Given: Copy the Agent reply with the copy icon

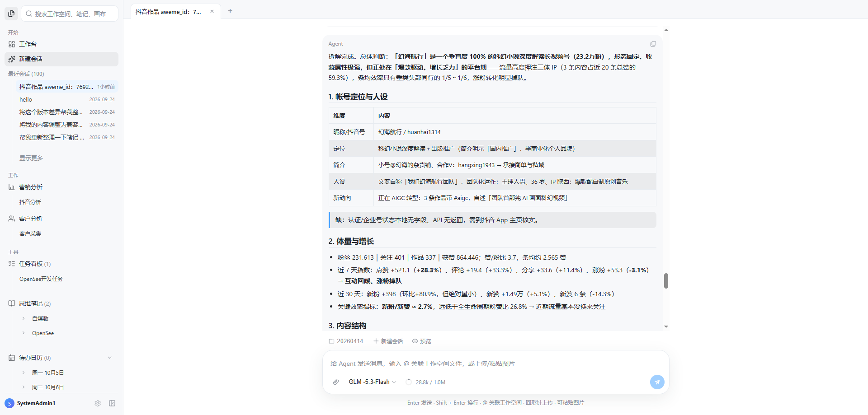Looking at the screenshot, I should coord(653,44).
